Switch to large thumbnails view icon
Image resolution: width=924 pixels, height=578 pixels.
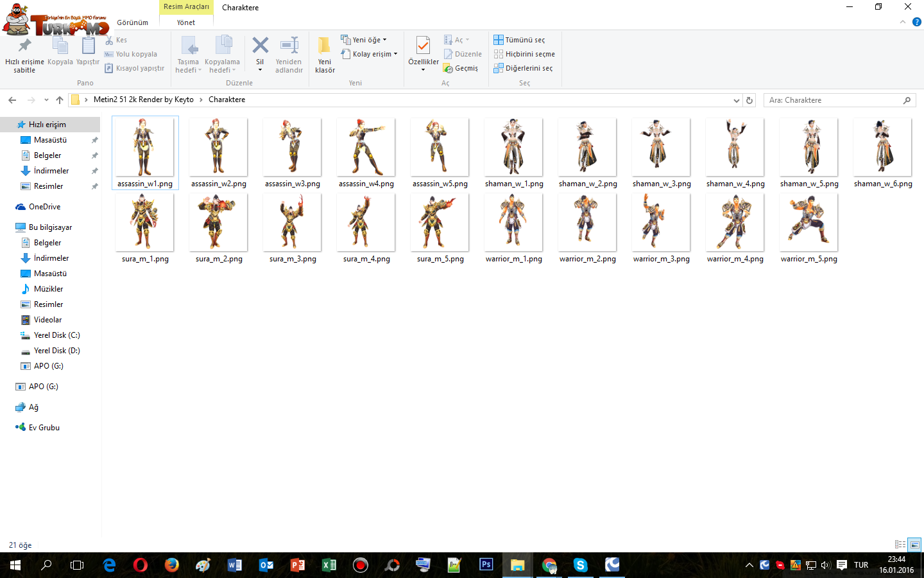[915, 545]
